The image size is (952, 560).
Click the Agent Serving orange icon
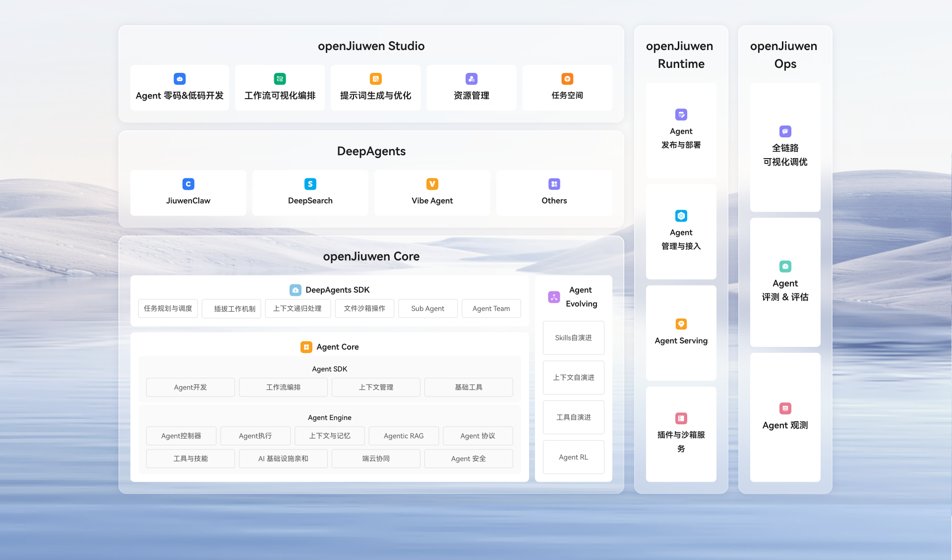click(x=681, y=324)
